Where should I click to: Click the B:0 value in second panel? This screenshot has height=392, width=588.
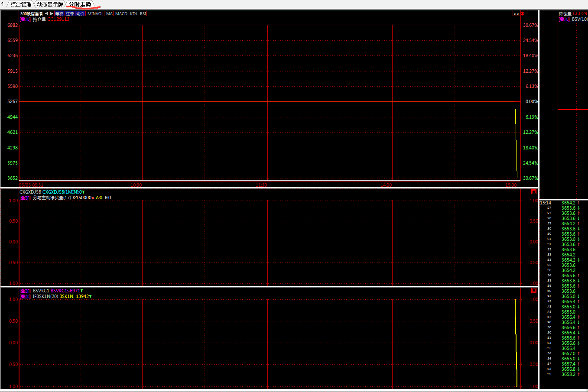(x=108, y=198)
